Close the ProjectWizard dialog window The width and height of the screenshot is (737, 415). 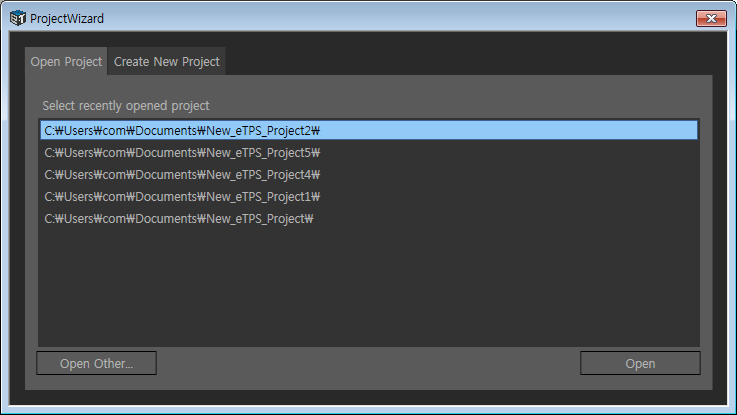pyautogui.click(x=711, y=18)
